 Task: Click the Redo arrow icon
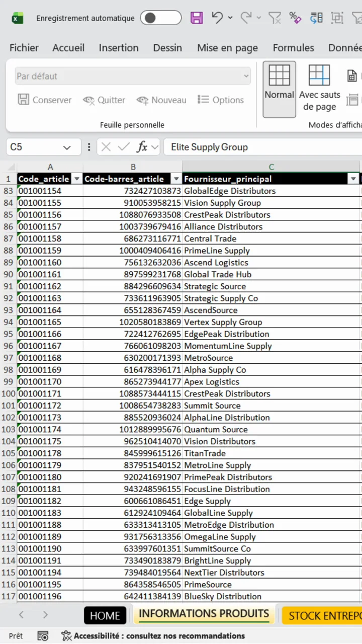(246, 18)
